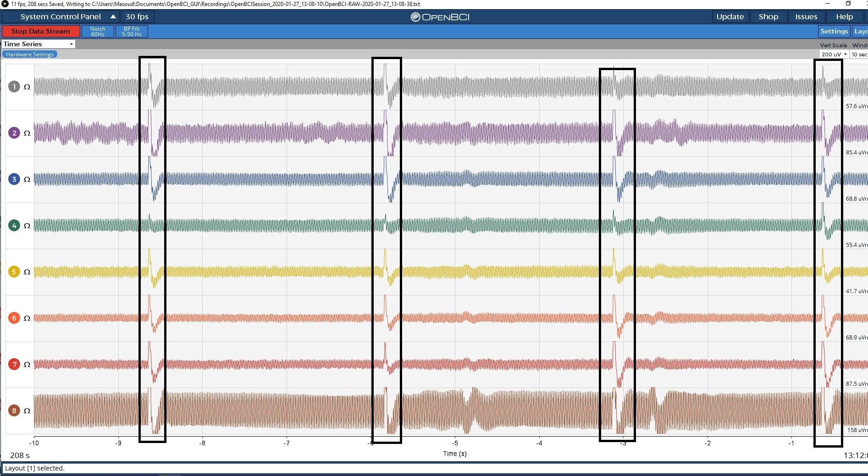The image size is (868, 476).
Task: Click the impedance Ω icon for channel 6
Action: [x=27, y=317]
